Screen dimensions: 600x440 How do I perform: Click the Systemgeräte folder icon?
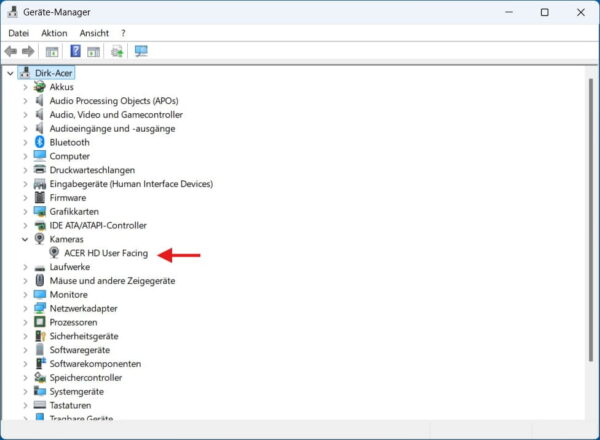(40, 391)
